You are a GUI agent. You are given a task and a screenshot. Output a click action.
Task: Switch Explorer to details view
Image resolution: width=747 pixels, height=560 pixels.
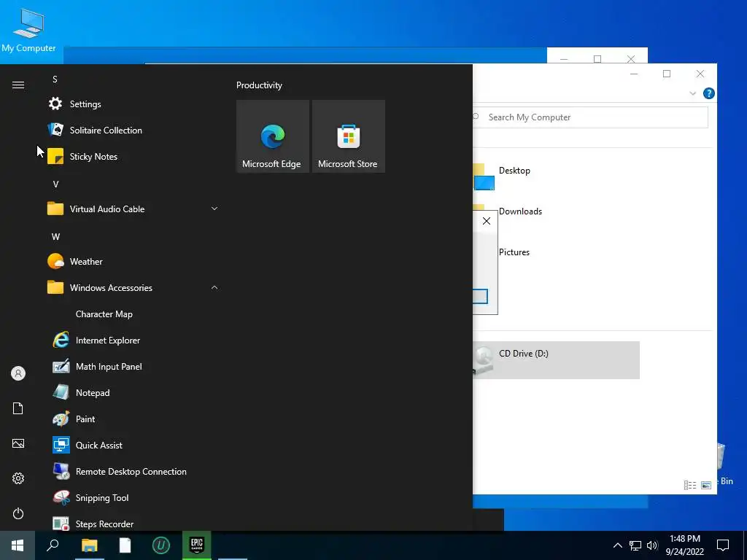[690, 485]
